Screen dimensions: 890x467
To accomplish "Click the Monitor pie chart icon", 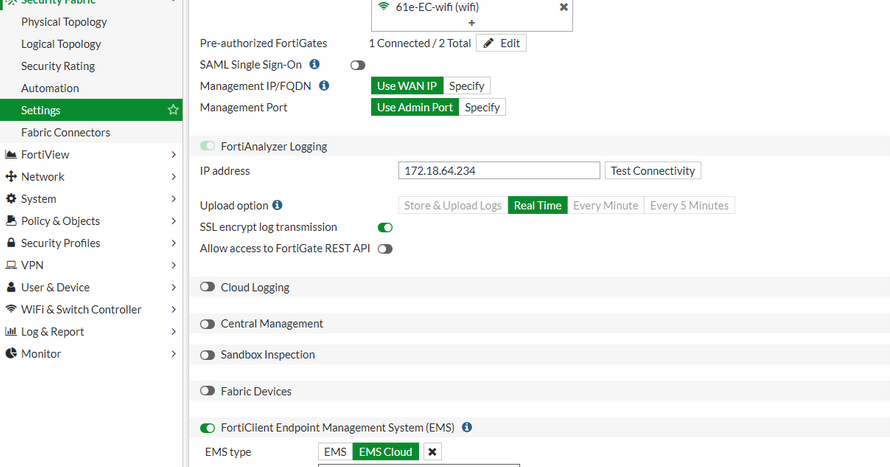I will coord(11,354).
